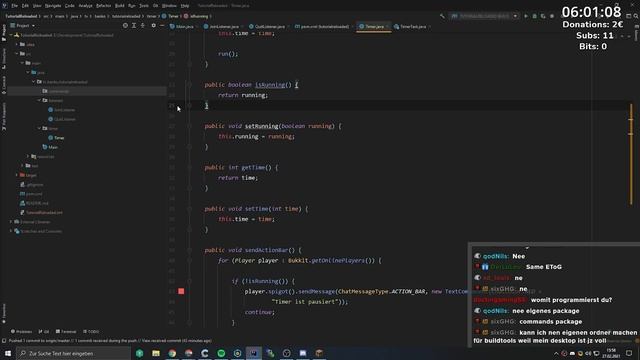
Task: Click the push status message in status bar
Action: [110, 340]
